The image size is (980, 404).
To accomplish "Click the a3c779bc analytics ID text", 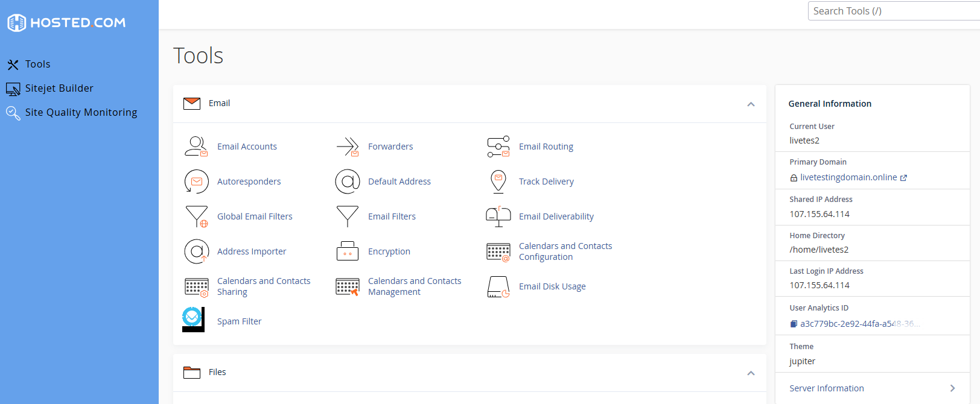I will (860, 324).
